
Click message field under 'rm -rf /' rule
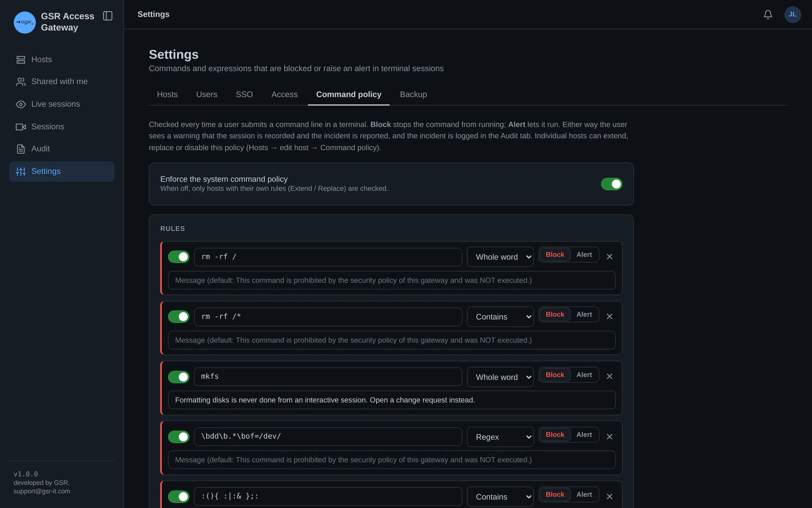click(391, 280)
